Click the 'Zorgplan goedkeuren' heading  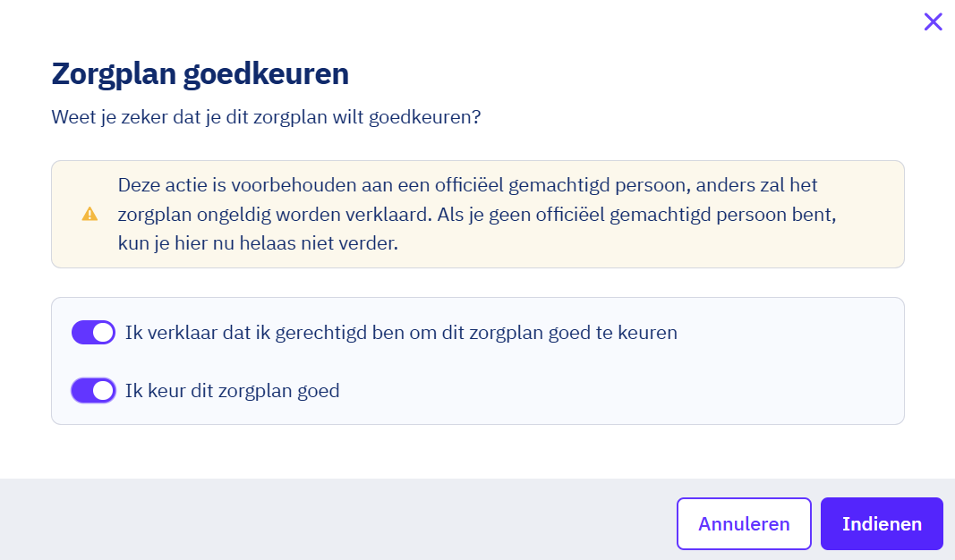click(200, 73)
